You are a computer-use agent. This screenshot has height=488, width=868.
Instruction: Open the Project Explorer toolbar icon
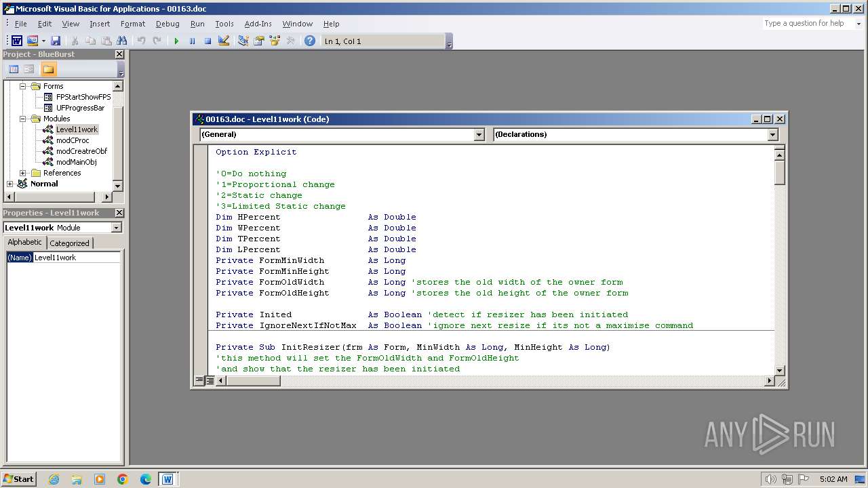(x=243, y=41)
